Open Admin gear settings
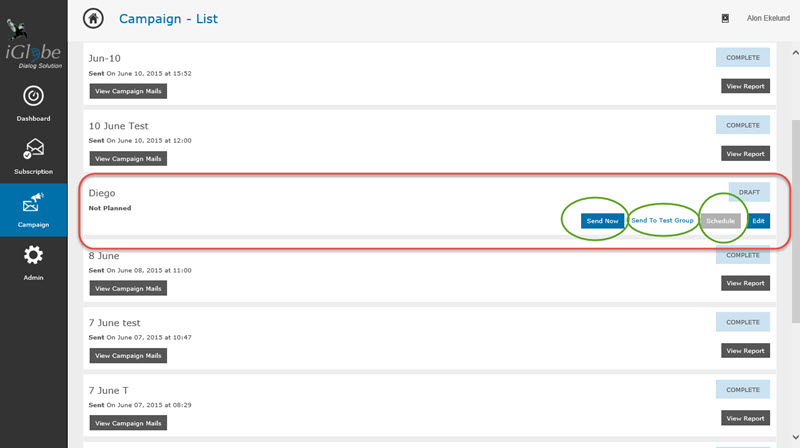The width and height of the screenshot is (800, 448). (x=33, y=255)
